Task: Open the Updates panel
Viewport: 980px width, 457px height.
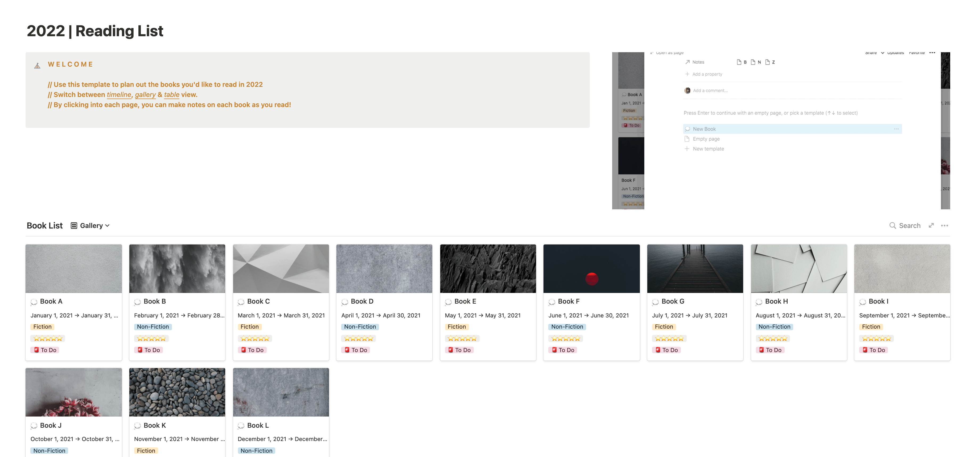Action: pos(895,53)
